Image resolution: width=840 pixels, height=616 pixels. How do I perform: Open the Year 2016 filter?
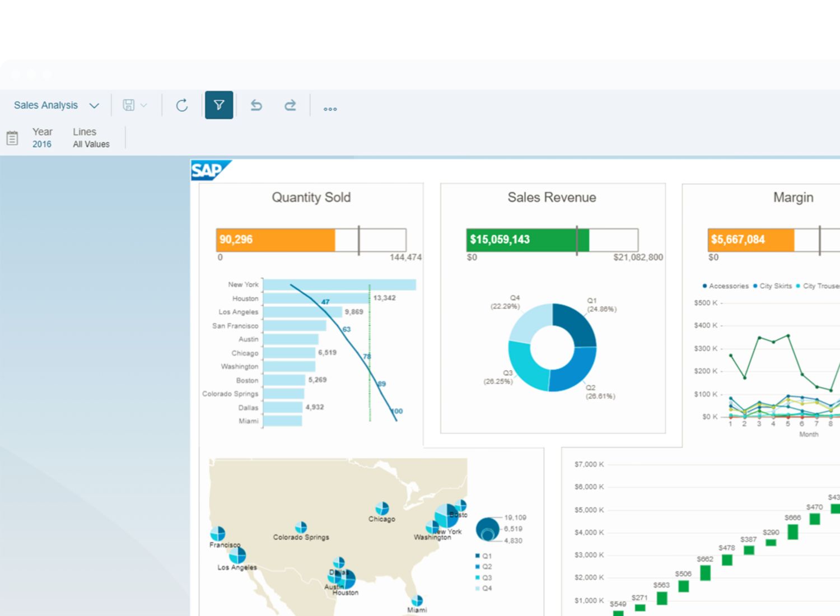coord(42,138)
